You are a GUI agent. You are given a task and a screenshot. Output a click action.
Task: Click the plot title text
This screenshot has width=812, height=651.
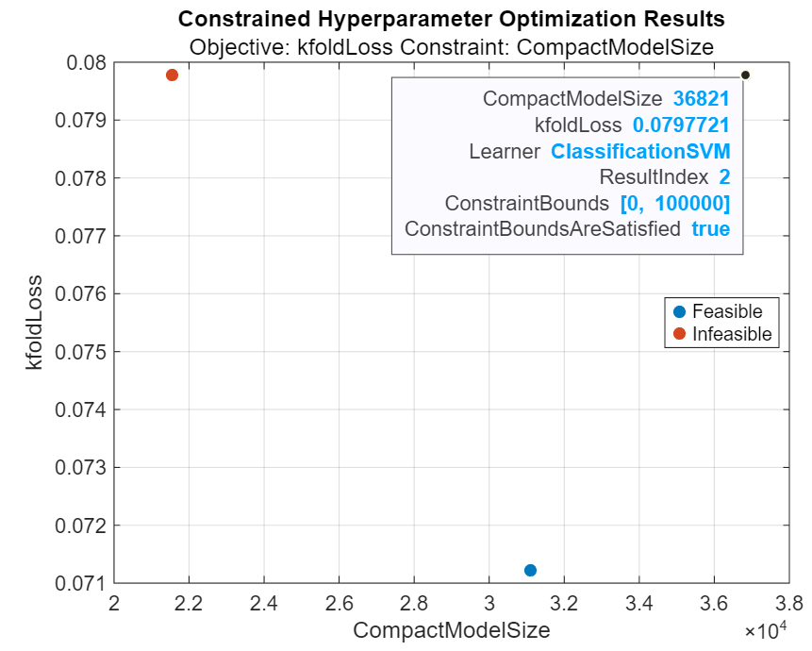point(451,19)
